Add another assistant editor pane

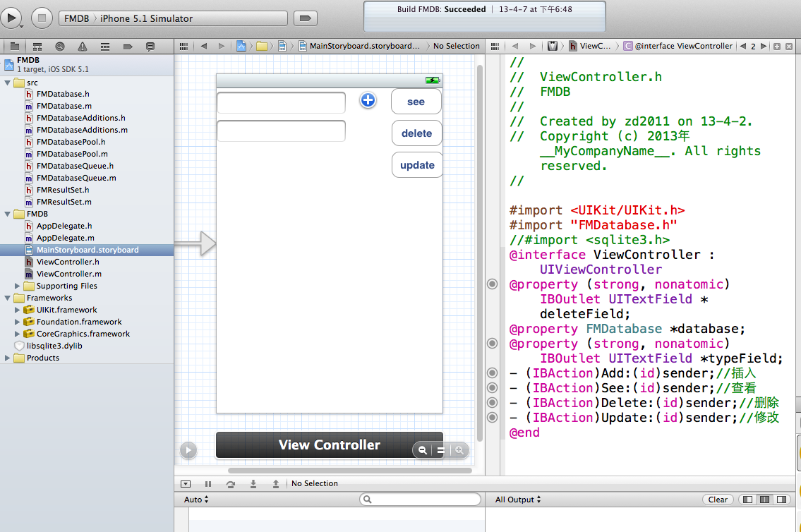[777, 47]
